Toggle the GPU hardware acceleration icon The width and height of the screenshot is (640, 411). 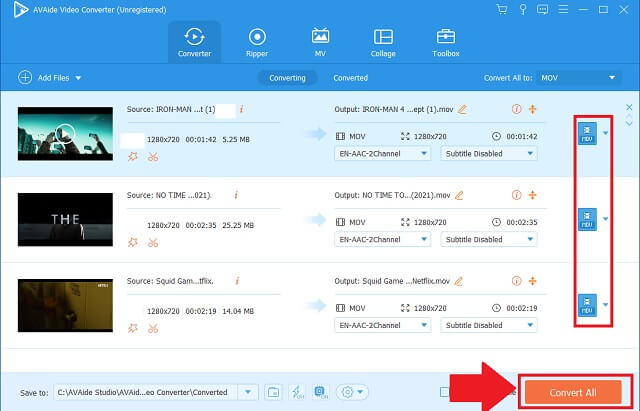[x=321, y=392]
